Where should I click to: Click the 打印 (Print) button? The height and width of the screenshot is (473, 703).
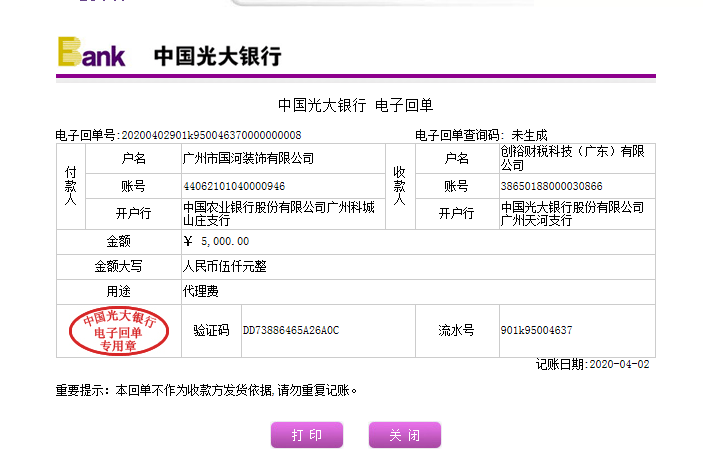[307, 434]
